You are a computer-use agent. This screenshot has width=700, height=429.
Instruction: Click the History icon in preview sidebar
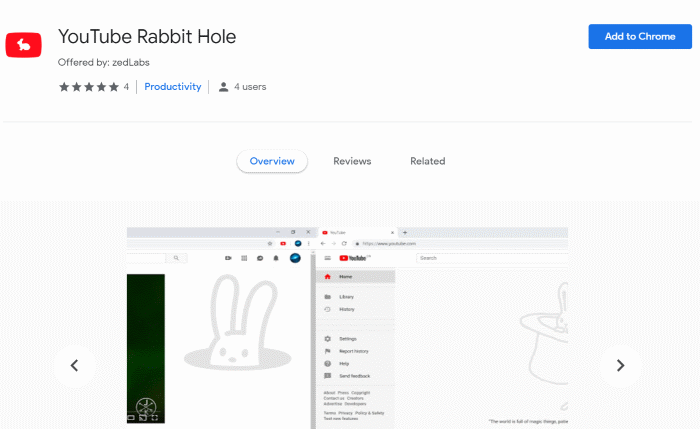pyautogui.click(x=327, y=309)
